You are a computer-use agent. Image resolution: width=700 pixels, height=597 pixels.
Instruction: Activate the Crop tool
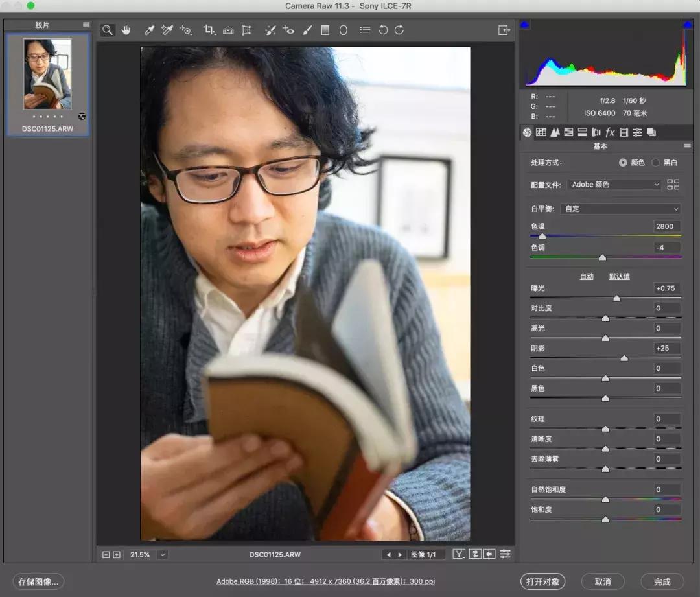pos(209,30)
